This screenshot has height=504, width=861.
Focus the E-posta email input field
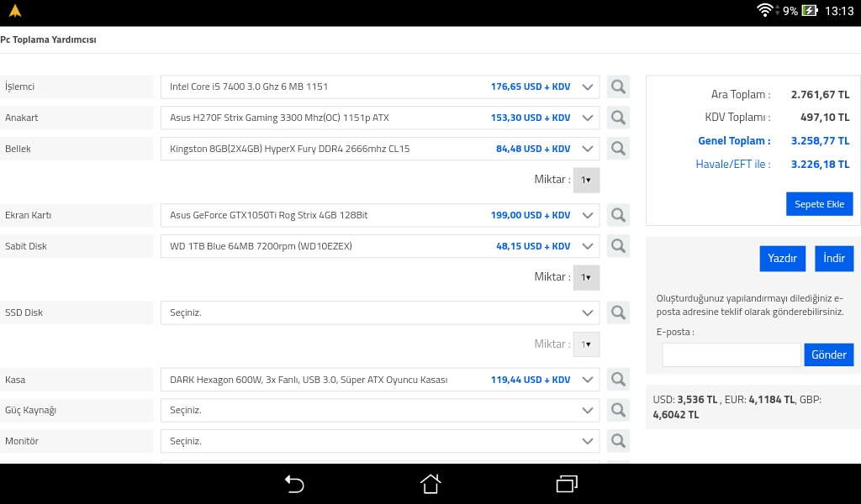pyautogui.click(x=732, y=354)
